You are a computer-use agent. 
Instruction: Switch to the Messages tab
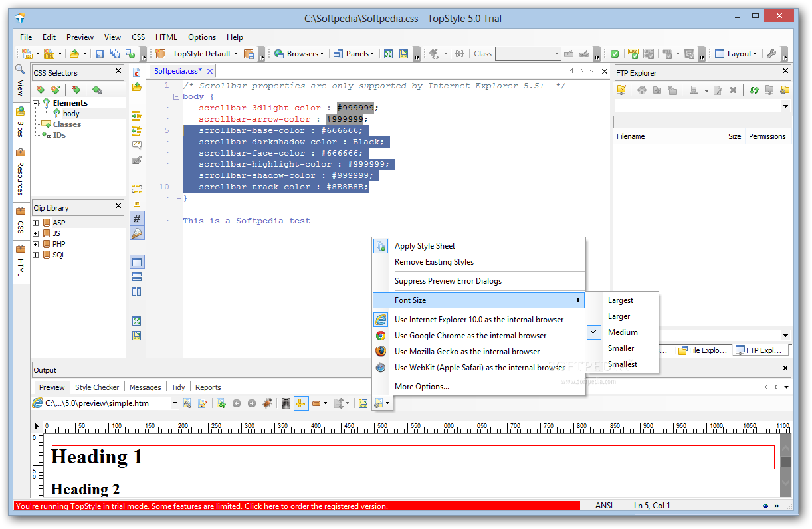146,387
